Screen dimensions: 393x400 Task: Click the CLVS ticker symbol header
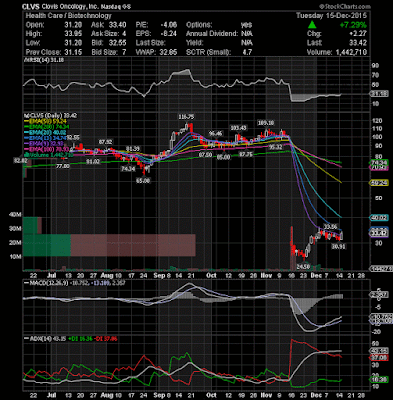(30, 7)
